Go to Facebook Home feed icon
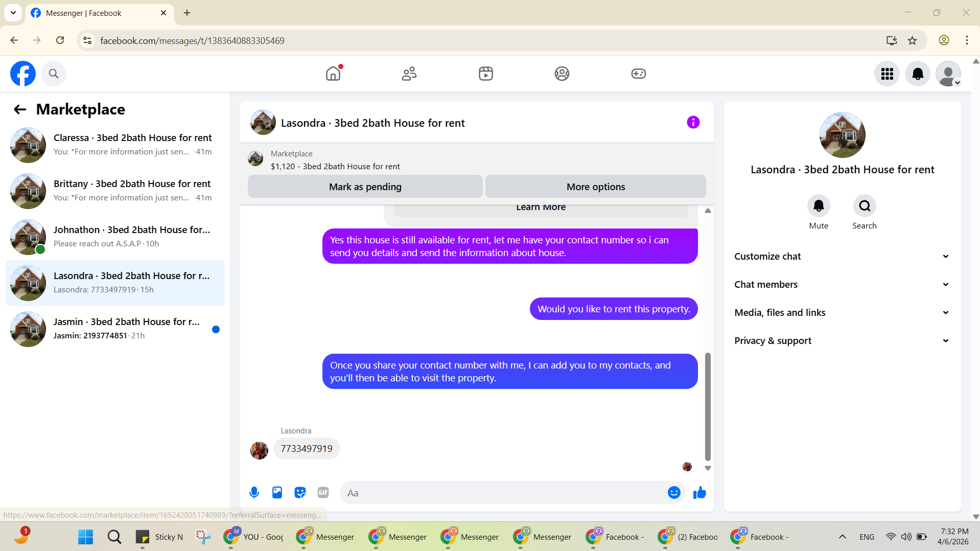980x551 pixels. click(x=333, y=74)
